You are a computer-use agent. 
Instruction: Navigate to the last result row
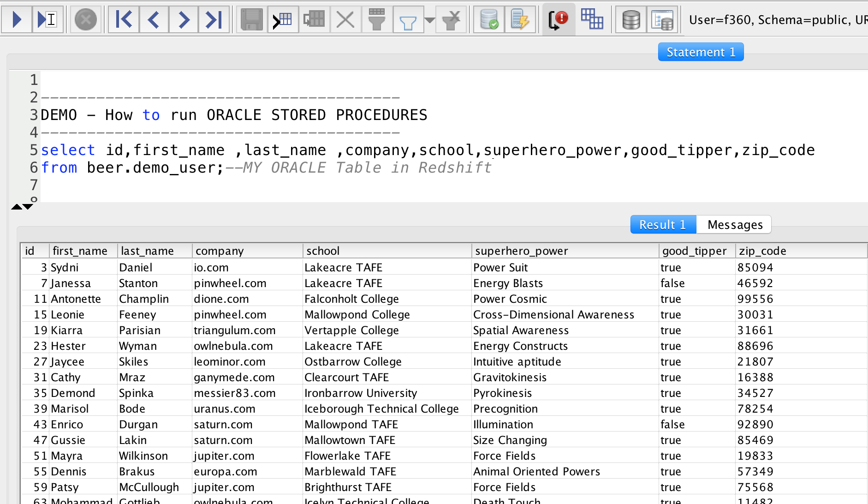[214, 19]
